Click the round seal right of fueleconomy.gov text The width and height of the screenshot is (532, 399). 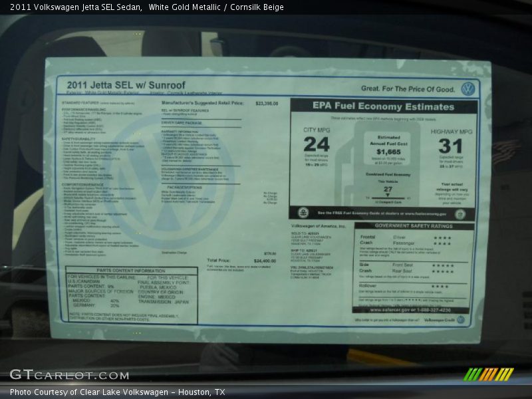point(460,213)
